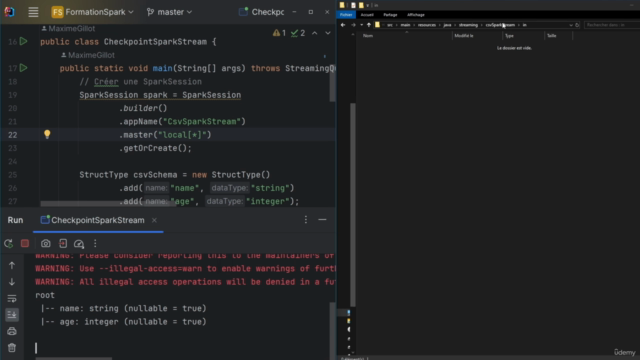Click the green checkmark typo indicator
Viewport: 640px width, 360px height.
298,33
